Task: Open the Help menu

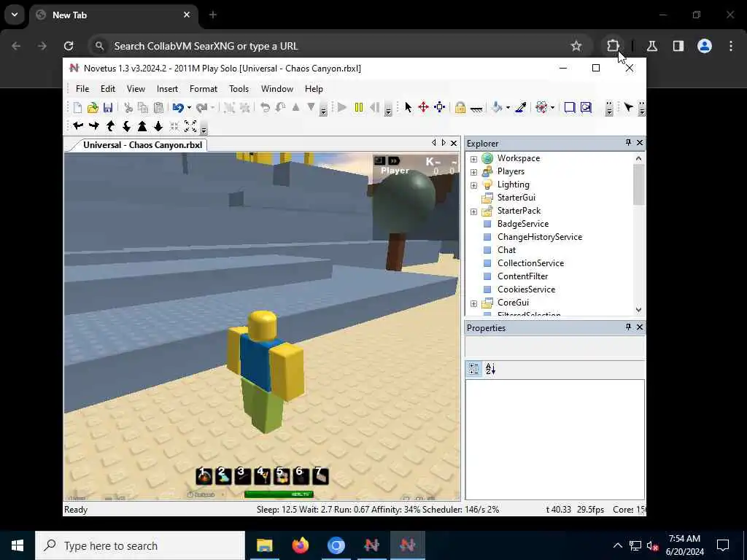Action: pyautogui.click(x=314, y=88)
